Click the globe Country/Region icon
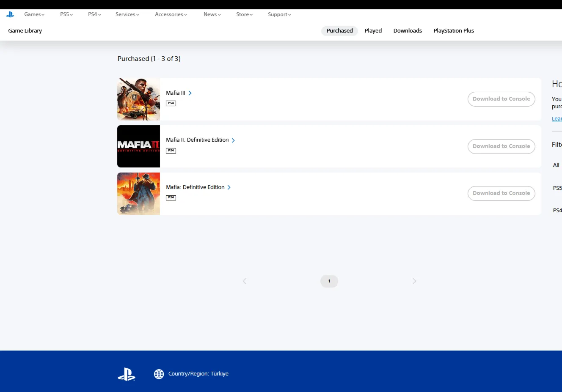This screenshot has width=562, height=392. click(x=159, y=374)
